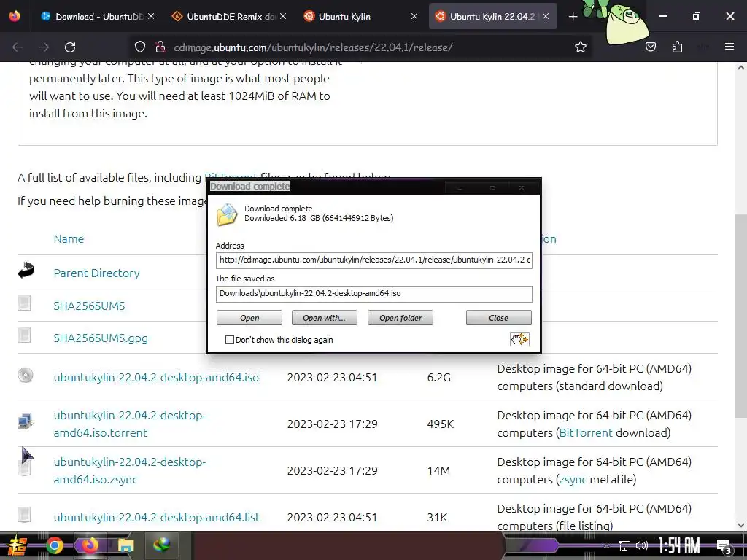Click the 2023-02-23 04:51 date of the .iso
The width and height of the screenshot is (747, 560).
pos(332,377)
